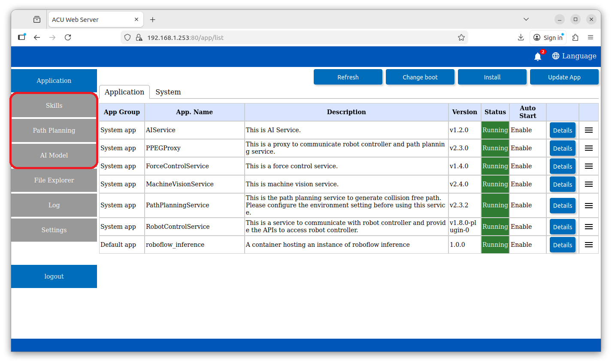Click the Language globe icon
The width and height of the screenshot is (612, 364).
556,56
